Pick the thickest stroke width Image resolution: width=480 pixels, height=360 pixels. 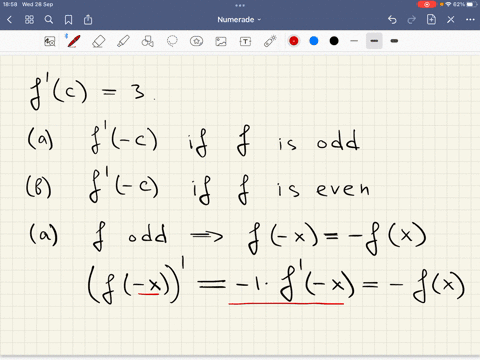(x=394, y=41)
